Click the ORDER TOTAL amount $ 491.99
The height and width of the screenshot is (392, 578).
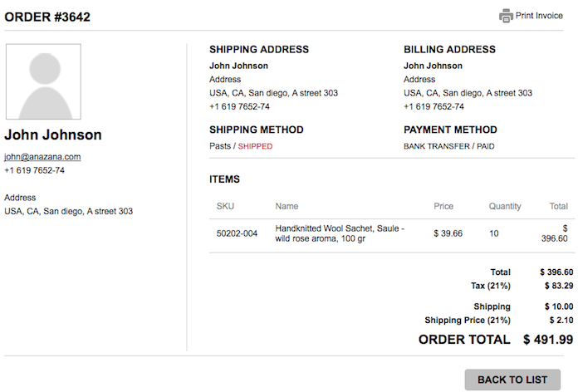pyautogui.click(x=548, y=340)
